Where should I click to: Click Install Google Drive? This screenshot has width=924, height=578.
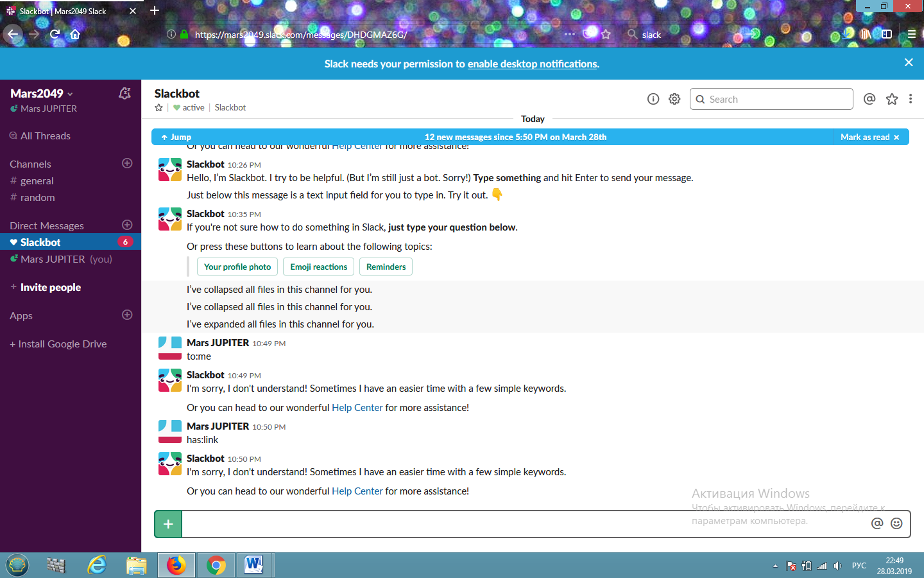coord(58,344)
